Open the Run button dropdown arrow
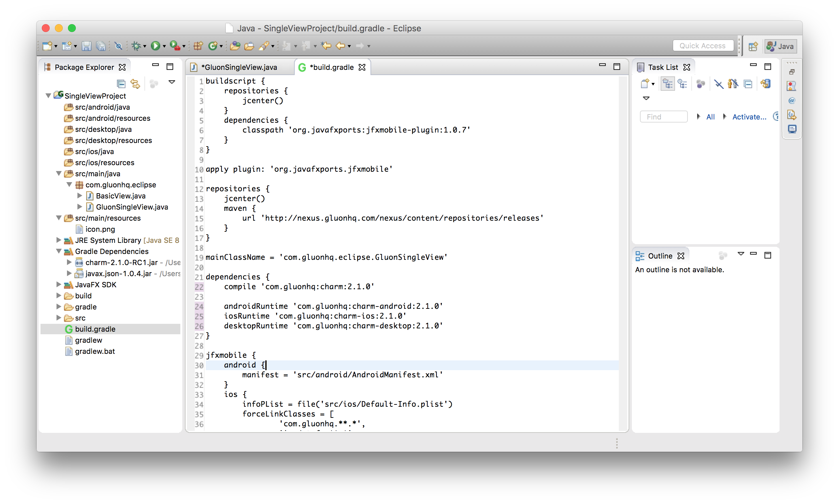 (164, 46)
